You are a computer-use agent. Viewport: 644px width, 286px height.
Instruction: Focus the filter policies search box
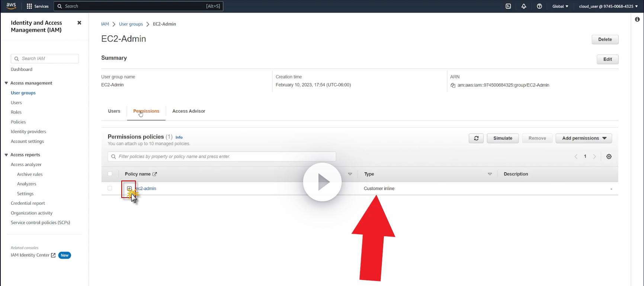(222, 156)
